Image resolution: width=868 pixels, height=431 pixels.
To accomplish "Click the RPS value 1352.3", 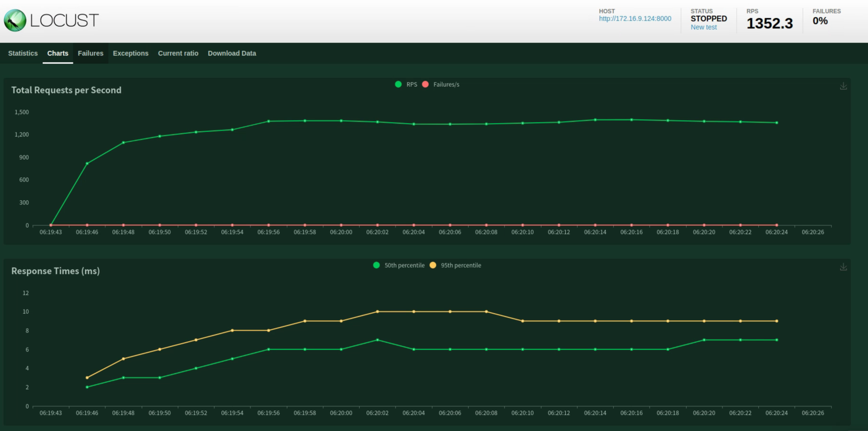I will (x=770, y=24).
